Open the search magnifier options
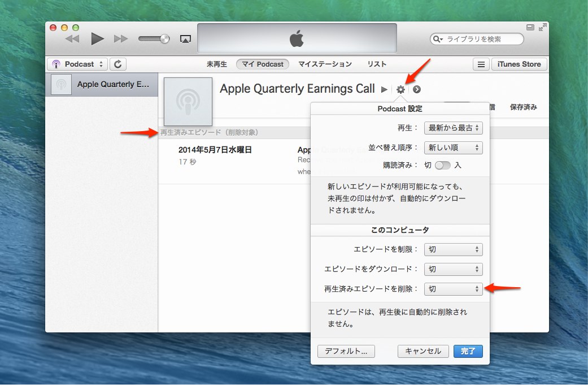Image resolution: width=588 pixels, height=385 pixels. 438,39
